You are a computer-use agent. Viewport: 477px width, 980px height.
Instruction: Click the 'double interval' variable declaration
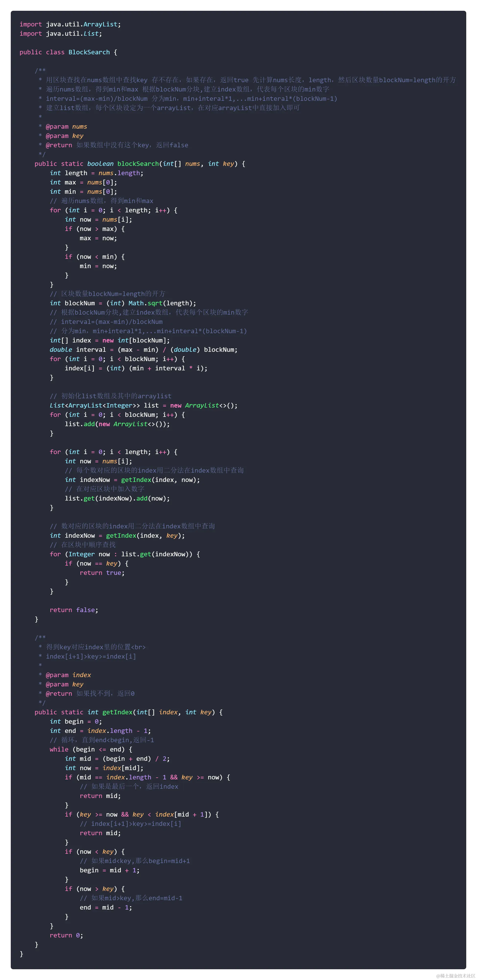78,350
